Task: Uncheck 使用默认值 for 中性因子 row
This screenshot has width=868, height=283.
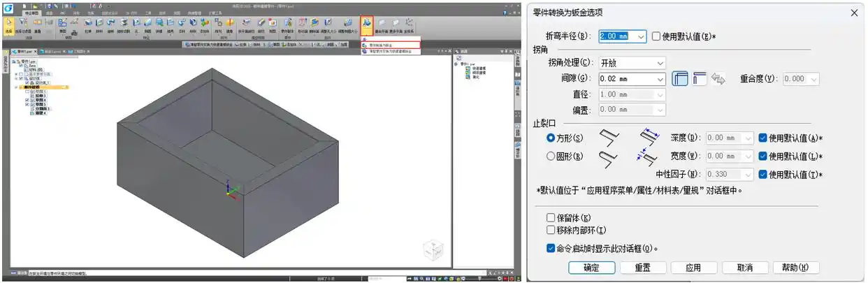Action: click(x=762, y=175)
